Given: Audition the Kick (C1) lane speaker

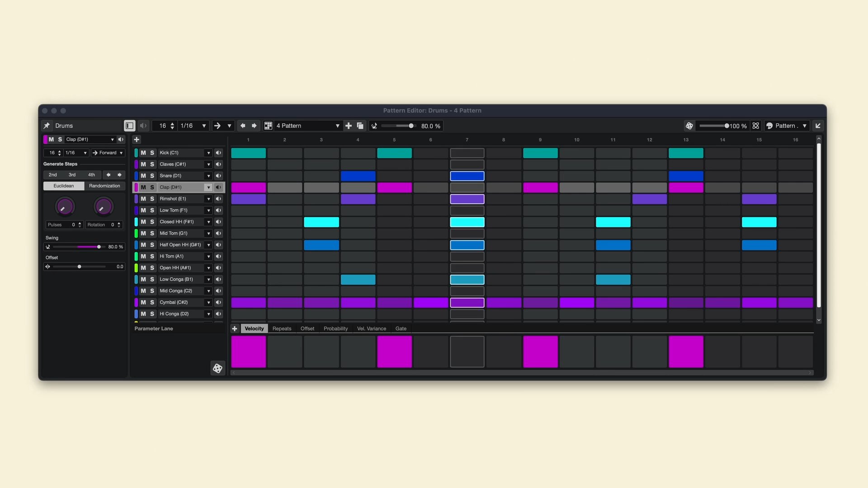Looking at the screenshot, I should pyautogui.click(x=218, y=153).
